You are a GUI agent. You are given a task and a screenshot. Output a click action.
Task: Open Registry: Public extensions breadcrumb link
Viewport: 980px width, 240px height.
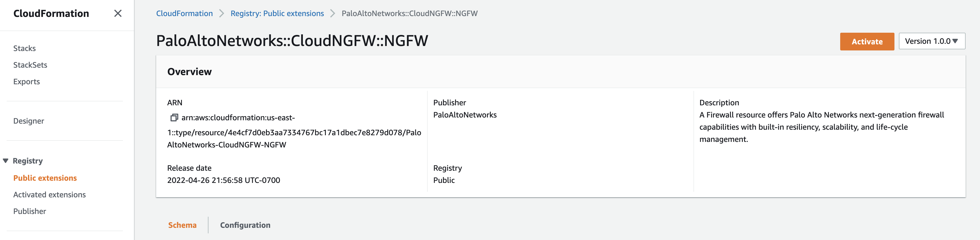277,13
